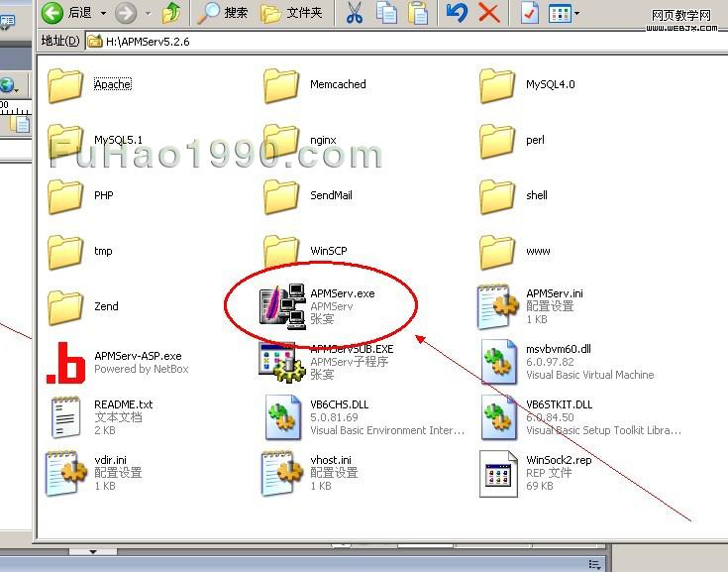728x572 pixels.
Task: Select the vdir.ini config file icon
Action: pos(66,474)
